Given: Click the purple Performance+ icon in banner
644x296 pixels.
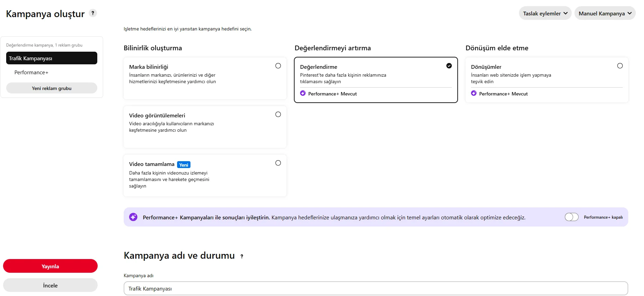Looking at the screenshot, I should [x=133, y=217].
